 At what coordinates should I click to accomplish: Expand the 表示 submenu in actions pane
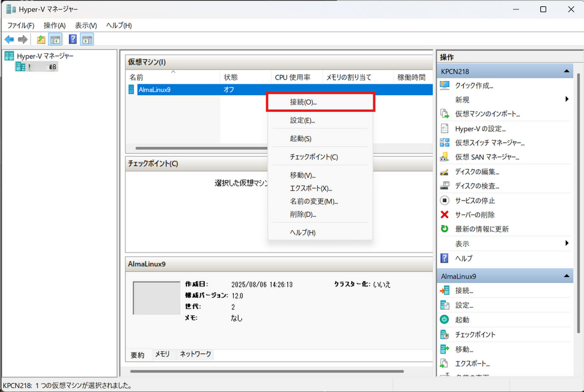pos(567,243)
